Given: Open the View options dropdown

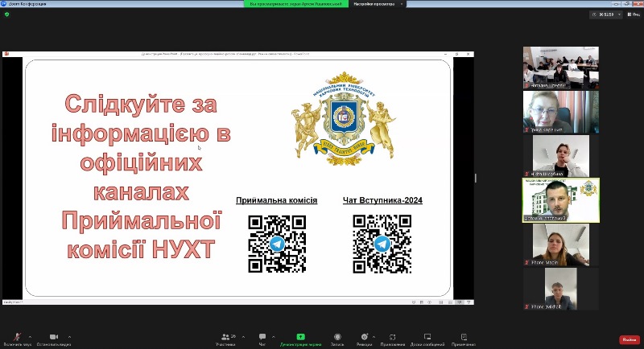Looking at the screenshot, I should pyautogui.click(x=634, y=14).
